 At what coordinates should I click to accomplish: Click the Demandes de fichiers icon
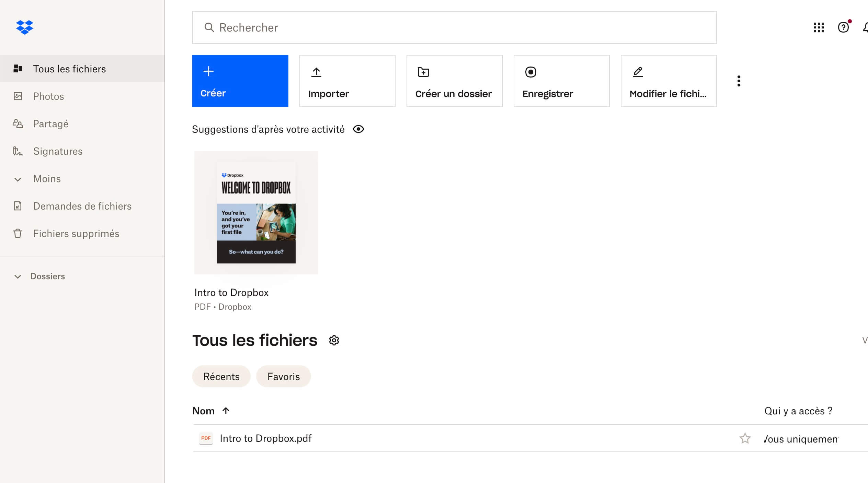(x=18, y=206)
